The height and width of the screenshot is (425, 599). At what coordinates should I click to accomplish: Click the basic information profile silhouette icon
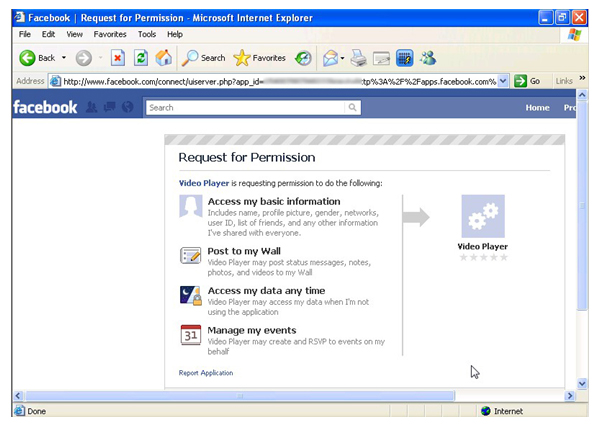tap(191, 206)
